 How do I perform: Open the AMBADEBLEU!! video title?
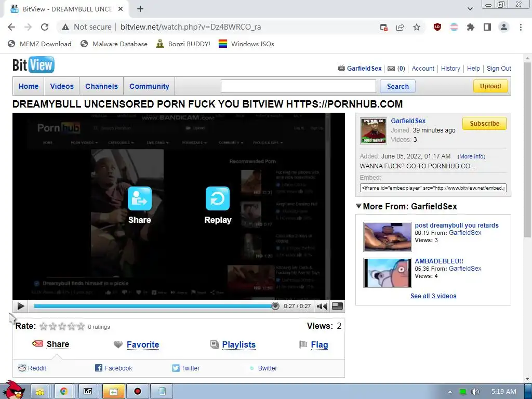[438, 261]
